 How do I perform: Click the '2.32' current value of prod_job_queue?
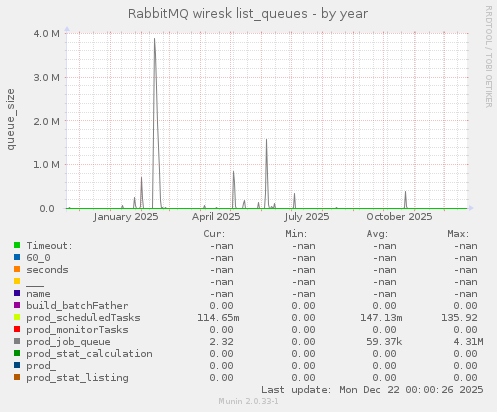tap(221, 342)
